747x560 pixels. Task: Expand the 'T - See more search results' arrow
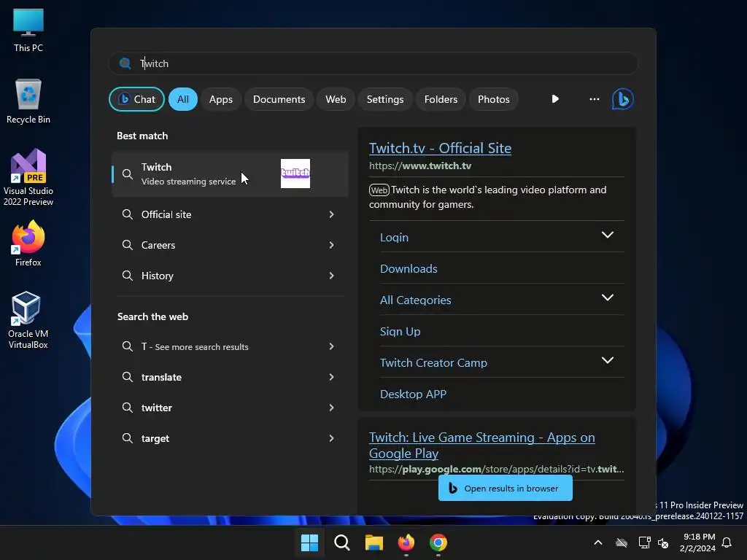[332, 346]
